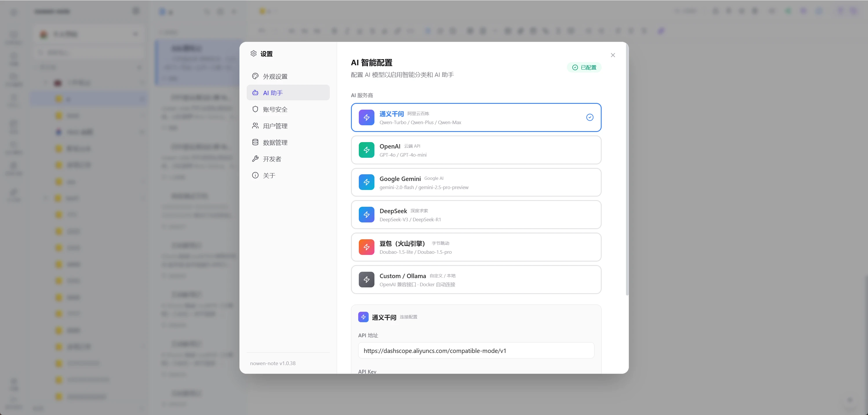The height and width of the screenshot is (415, 868).
Task: Choose OpenAI as AI provider
Action: (x=476, y=150)
